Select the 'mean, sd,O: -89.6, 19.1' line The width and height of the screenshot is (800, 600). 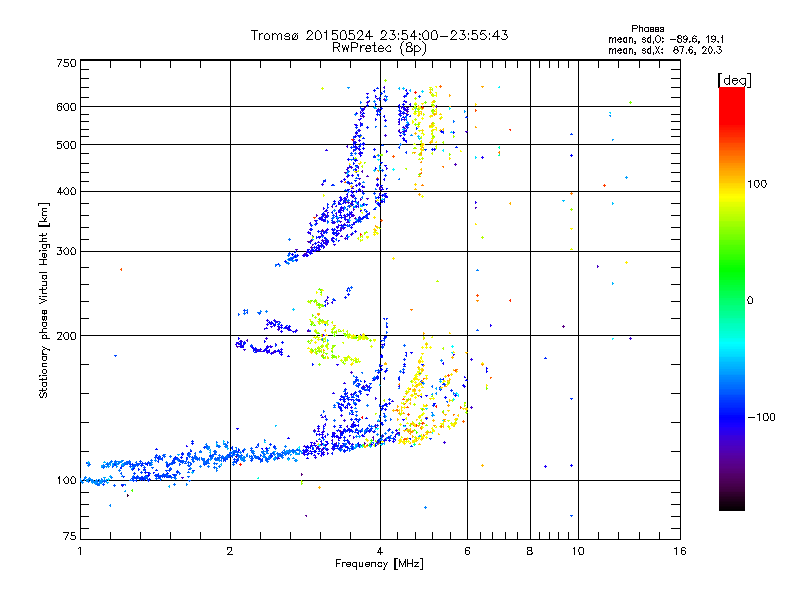tap(666, 40)
